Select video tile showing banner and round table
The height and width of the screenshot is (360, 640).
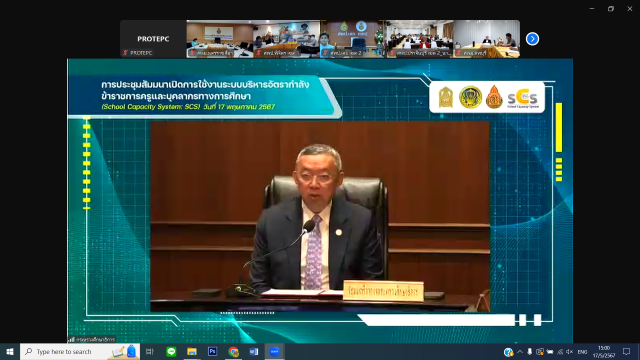click(x=220, y=39)
